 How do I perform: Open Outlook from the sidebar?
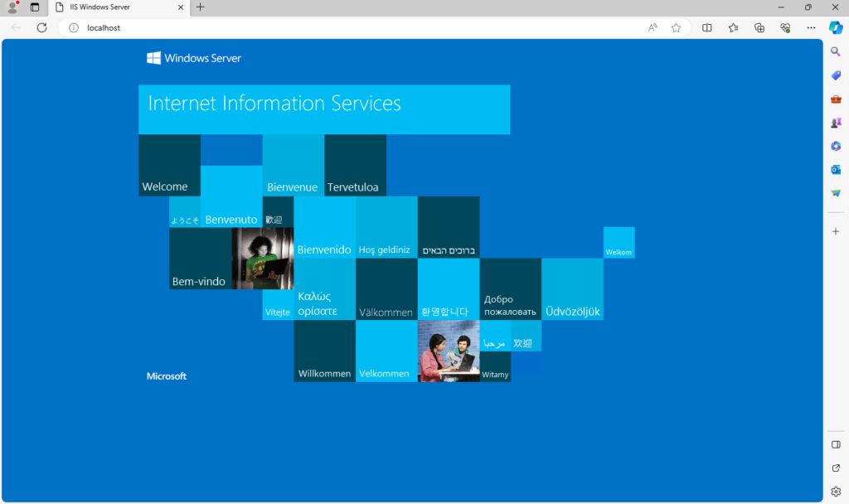(836, 169)
